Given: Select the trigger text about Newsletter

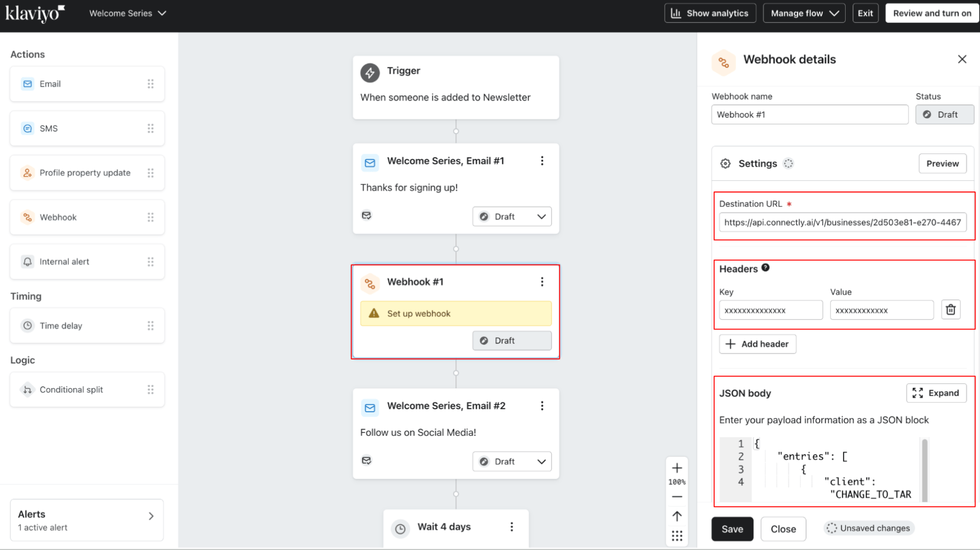Looking at the screenshot, I should pos(445,98).
